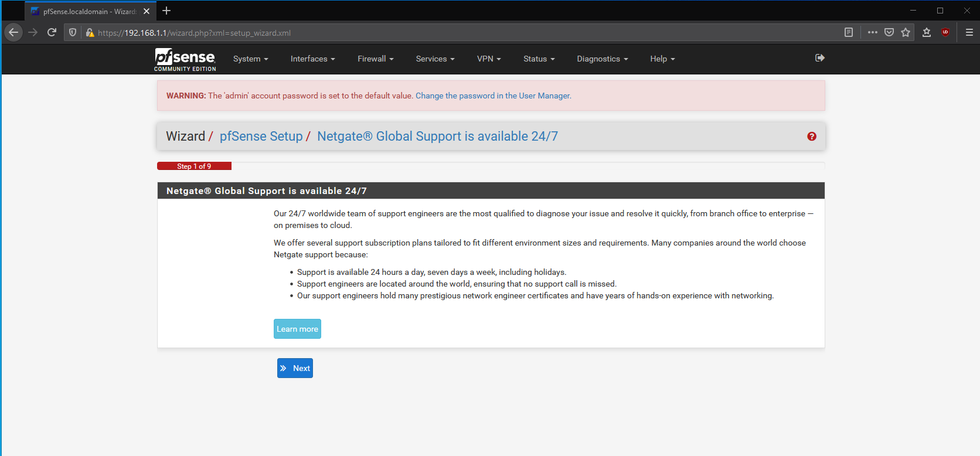The height and width of the screenshot is (456, 980).
Task: Expand the Status menu
Action: click(539, 59)
